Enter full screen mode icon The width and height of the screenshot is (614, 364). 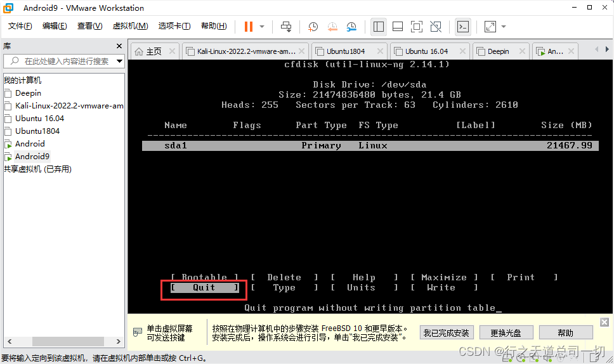coord(417,27)
